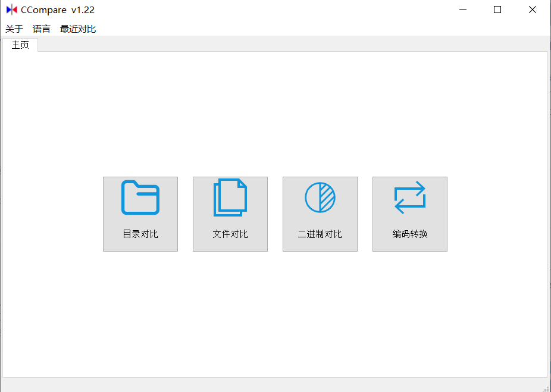Open the 最近对比 recent comparisons menu
This screenshot has width=551, height=392.
point(78,29)
